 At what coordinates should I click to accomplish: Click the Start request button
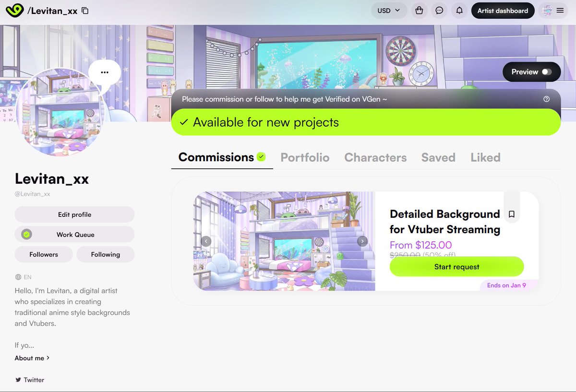(456, 267)
